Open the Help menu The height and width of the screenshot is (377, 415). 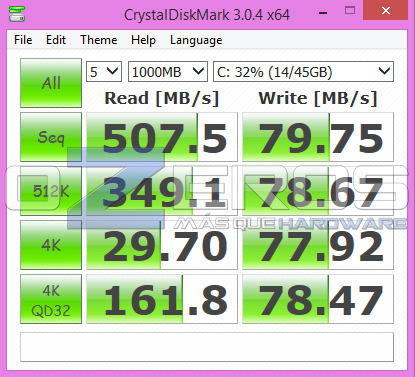click(x=143, y=40)
